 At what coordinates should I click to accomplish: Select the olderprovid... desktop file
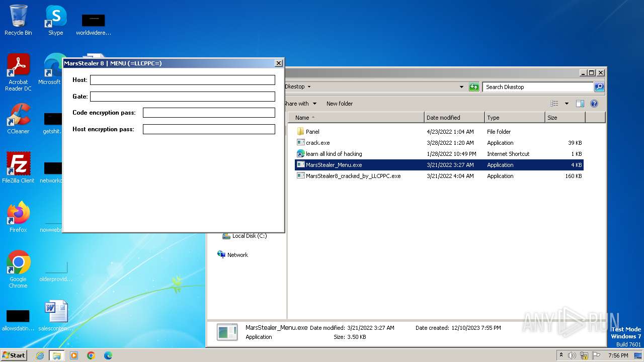(55, 271)
